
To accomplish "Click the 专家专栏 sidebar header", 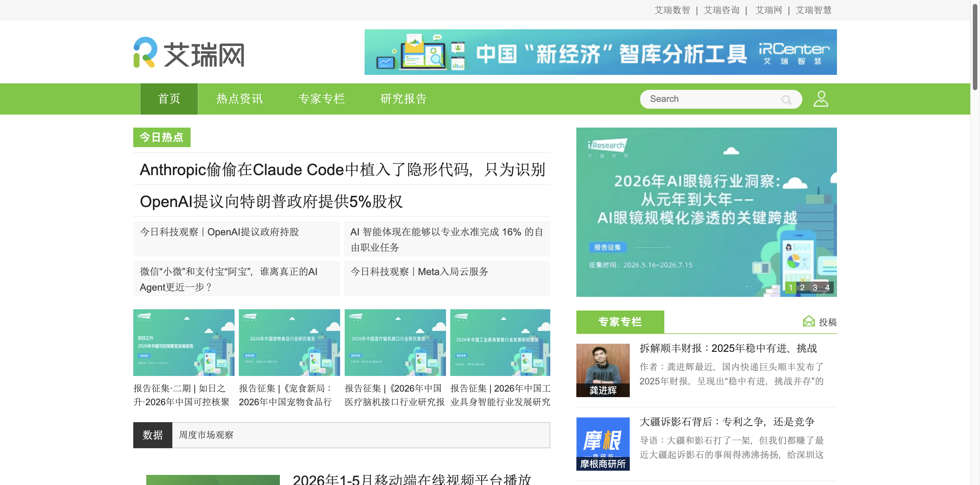I will tap(620, 322).
